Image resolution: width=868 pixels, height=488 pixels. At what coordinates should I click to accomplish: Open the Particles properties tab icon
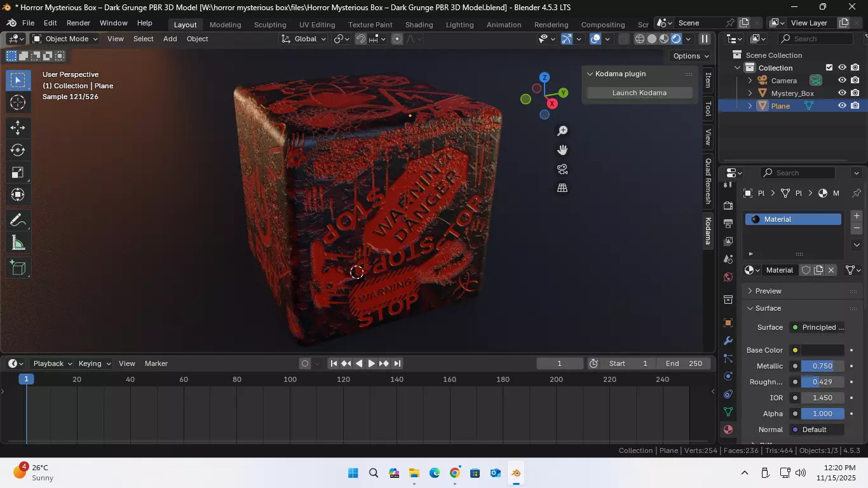728,358
